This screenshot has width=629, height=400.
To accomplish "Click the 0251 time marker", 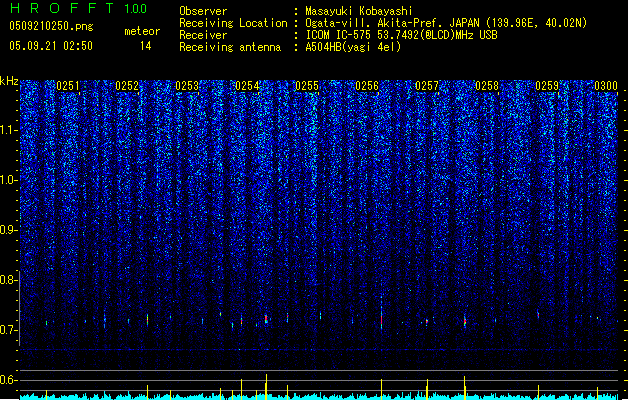I will pyautogui.click(x=68, y=86).
